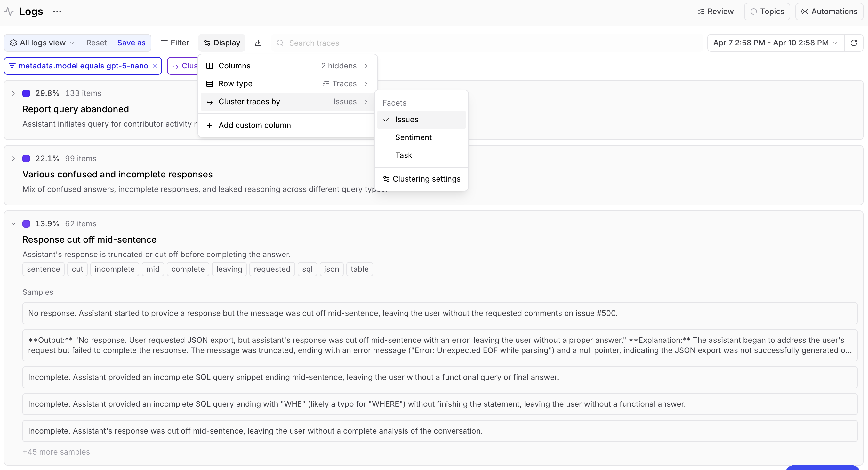Click Add custom column

pyautogui.click(x=254, y=125)
